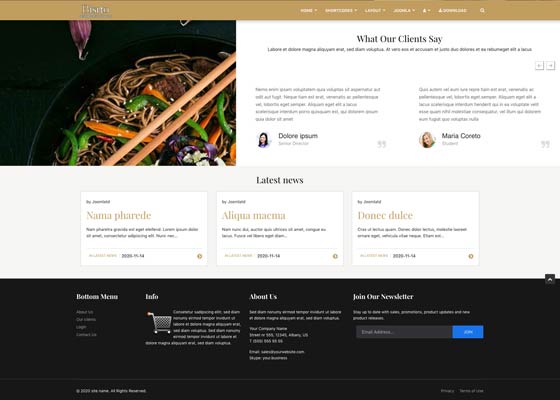
Task: Open the user account menu
Action: 426,10
